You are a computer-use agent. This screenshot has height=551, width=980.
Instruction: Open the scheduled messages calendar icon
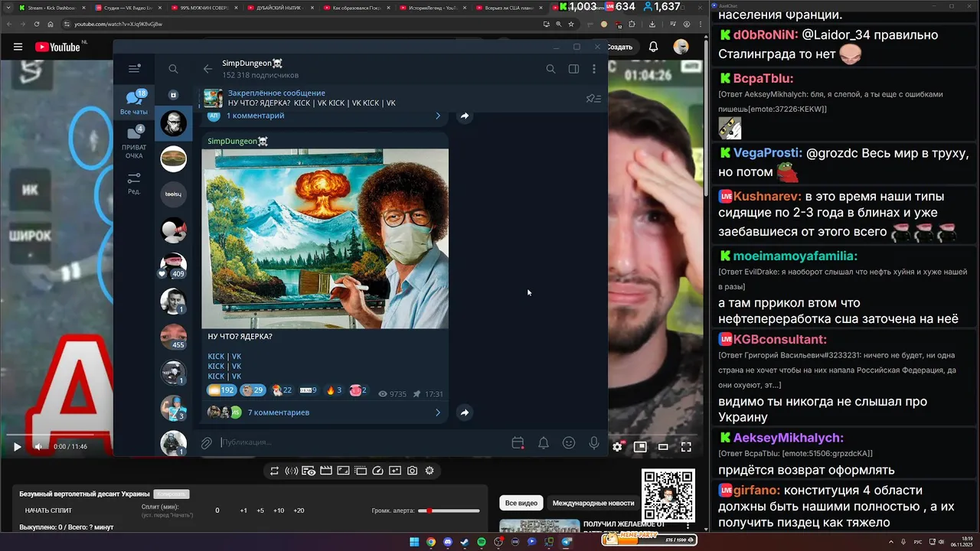coord(518,442)
